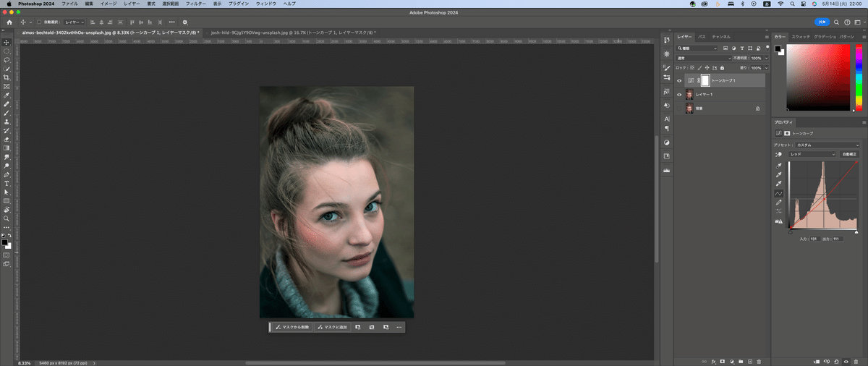Screen dimensions: 868x366
Task: Switch to the チャンネル tab
Action: tap(721, 36)
